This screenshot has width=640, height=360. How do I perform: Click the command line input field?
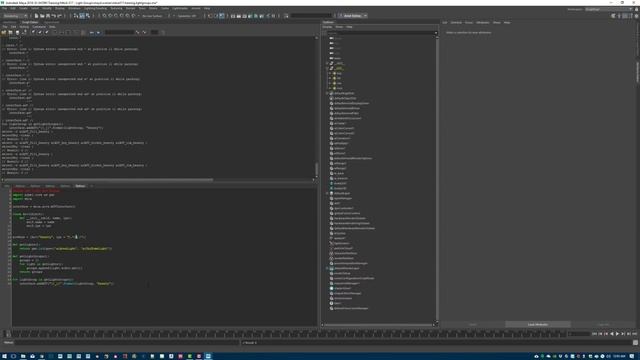127,343
